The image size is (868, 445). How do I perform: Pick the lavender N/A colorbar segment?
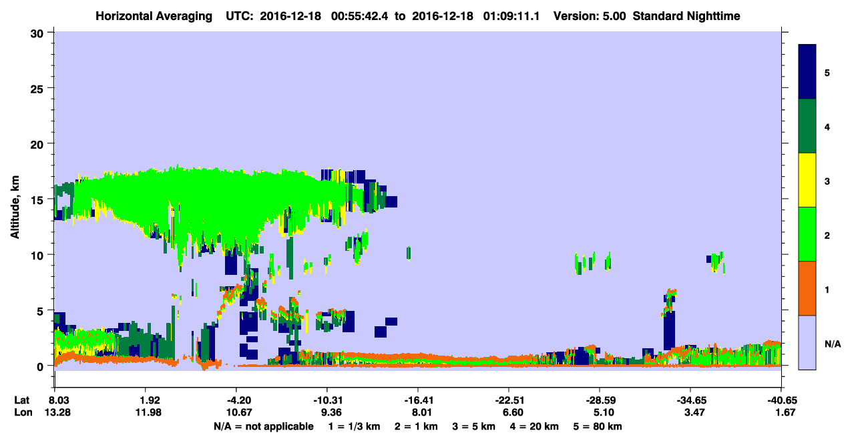(x=807, y=342)
